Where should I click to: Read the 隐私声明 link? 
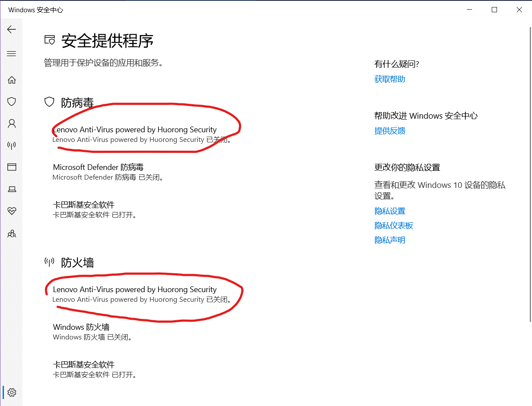pyautogui.click(x=390, y=240)
